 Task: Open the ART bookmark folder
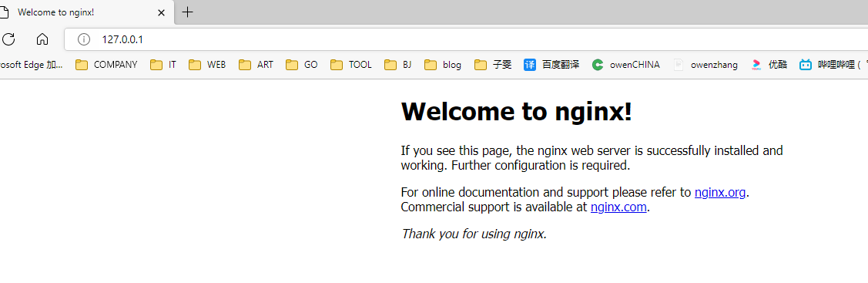(x=256, y=65)
